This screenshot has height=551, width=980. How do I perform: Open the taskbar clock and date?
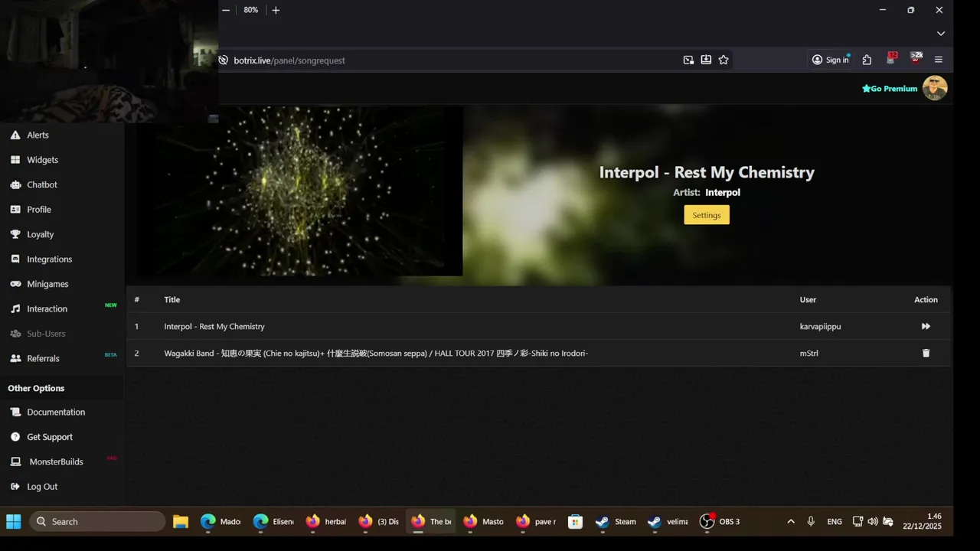[x=923, y=521]
